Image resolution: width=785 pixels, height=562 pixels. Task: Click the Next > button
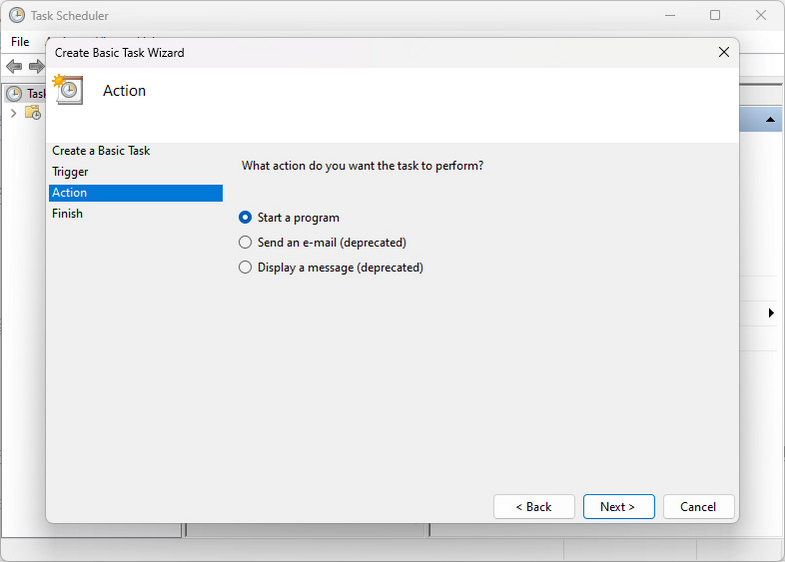click(618, 506)
